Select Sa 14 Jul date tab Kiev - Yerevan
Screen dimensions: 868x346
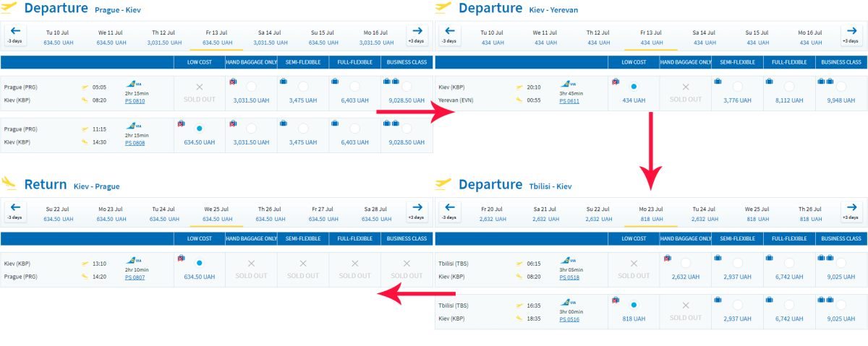point(704,37)
